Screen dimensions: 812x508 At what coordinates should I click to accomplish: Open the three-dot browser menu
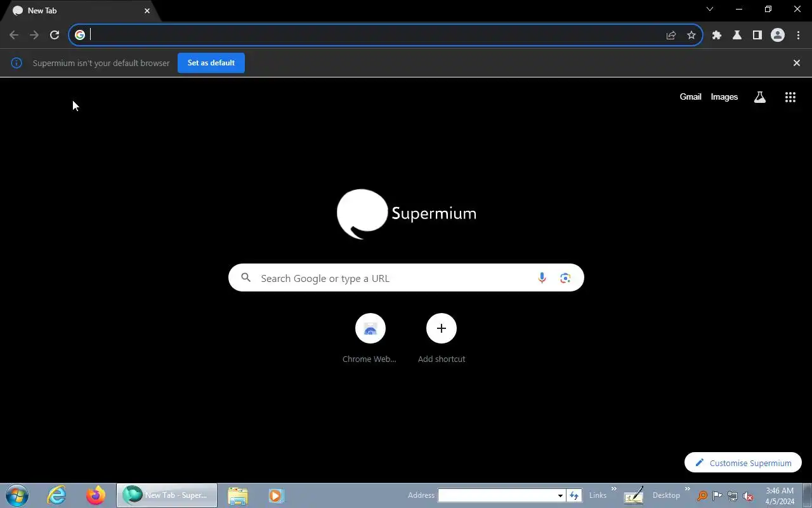point(798,35)
